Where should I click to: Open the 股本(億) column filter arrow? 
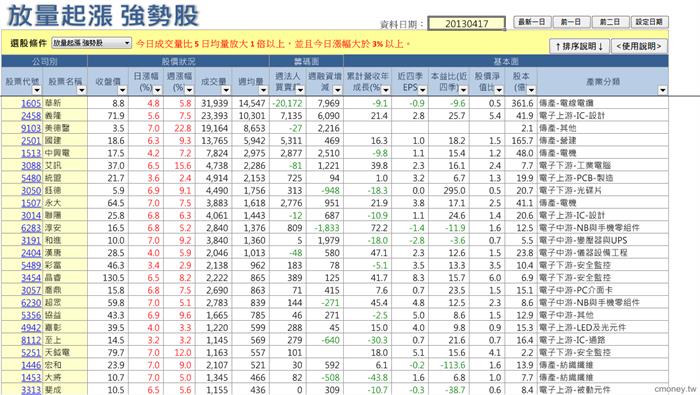point(531,90)
